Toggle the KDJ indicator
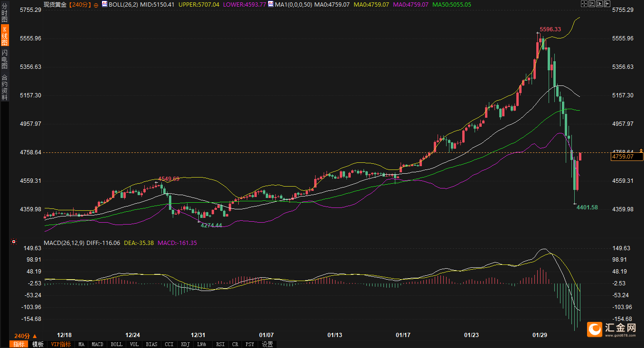The width and height of the screenshot is (644, 348). (x=185, y=344)
